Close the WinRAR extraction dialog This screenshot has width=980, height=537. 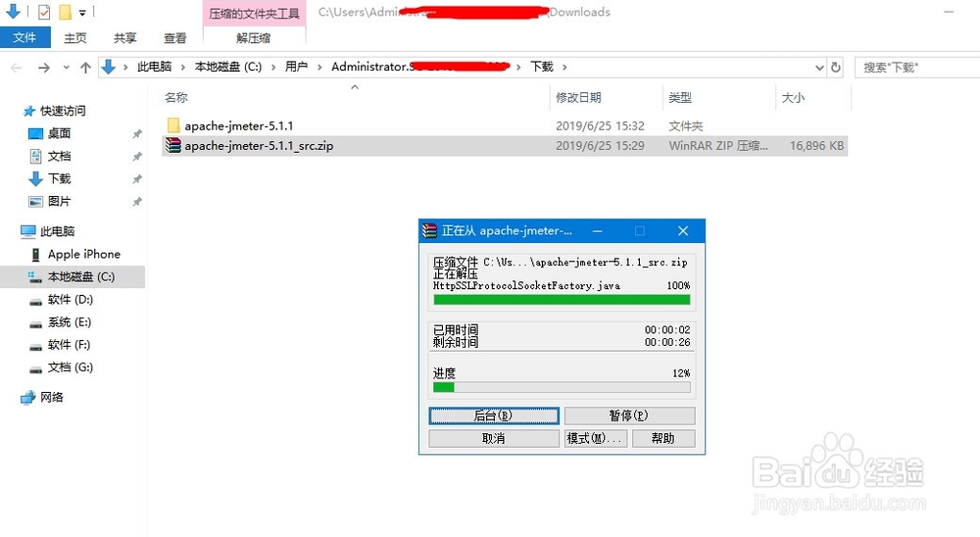tap(683, 230)
